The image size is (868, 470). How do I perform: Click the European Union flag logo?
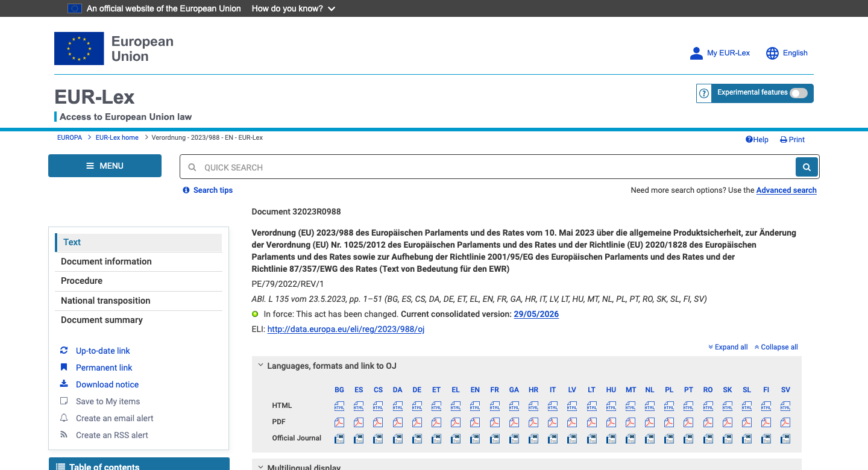(79, 49)
